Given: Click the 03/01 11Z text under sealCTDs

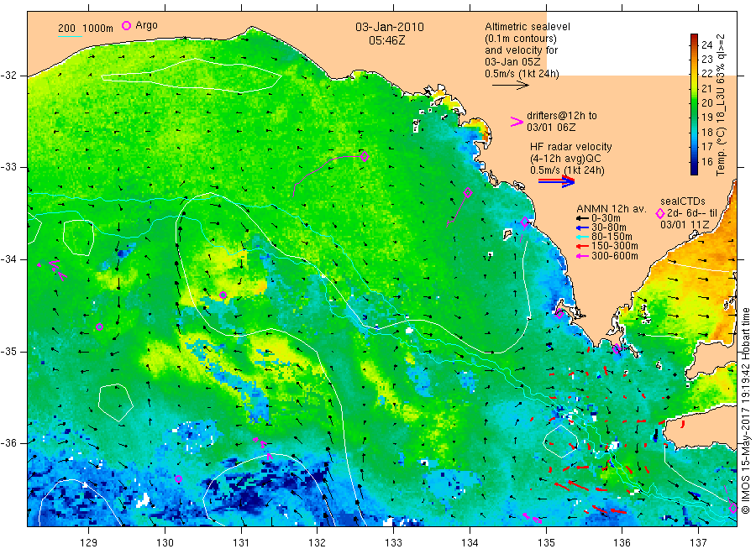Looking at the screenshot, I should (685, 224).
